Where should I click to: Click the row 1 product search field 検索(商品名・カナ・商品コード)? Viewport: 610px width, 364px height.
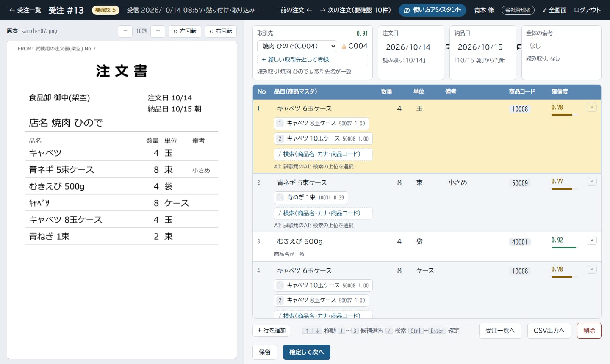click(323, 154)
